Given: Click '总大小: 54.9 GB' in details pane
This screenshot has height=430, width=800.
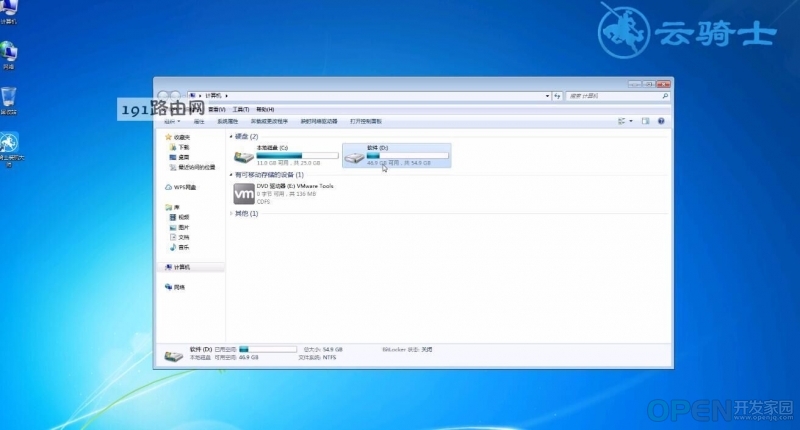Looking at the screenshot, I should pos(323,350).
